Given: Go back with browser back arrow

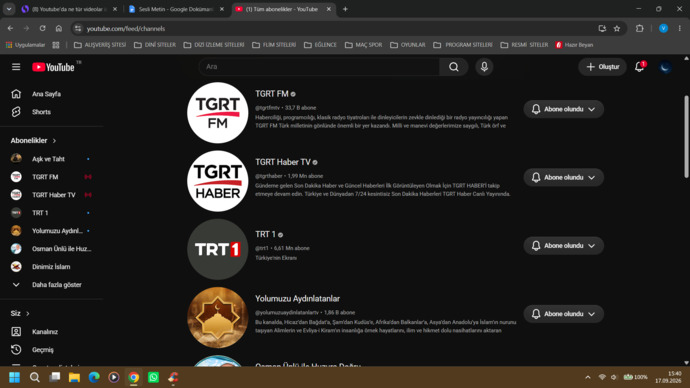Looking at the screenshot, I should [10, 29].
